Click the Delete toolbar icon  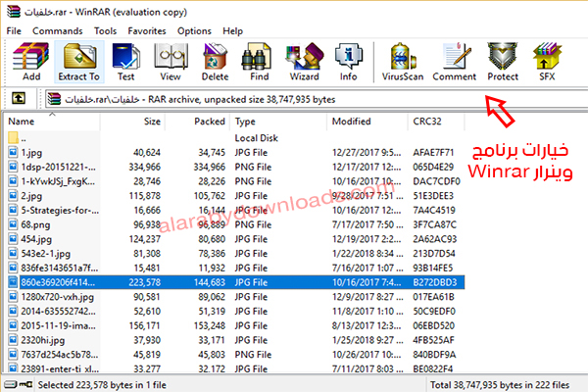coord(215,62)
